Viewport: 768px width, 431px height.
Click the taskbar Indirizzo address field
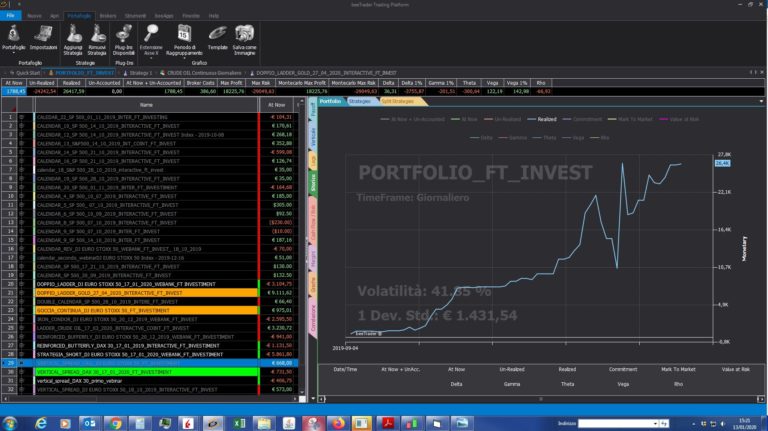(615, 423)
